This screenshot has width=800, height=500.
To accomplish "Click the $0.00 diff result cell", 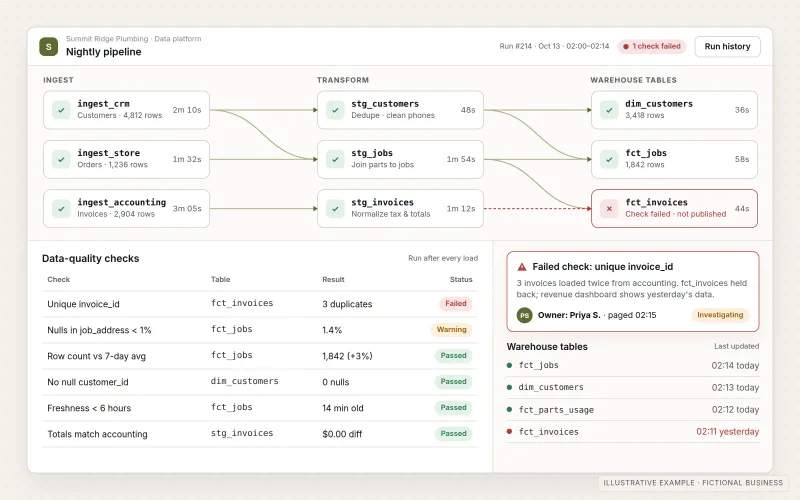I will [x=342, y=434].
